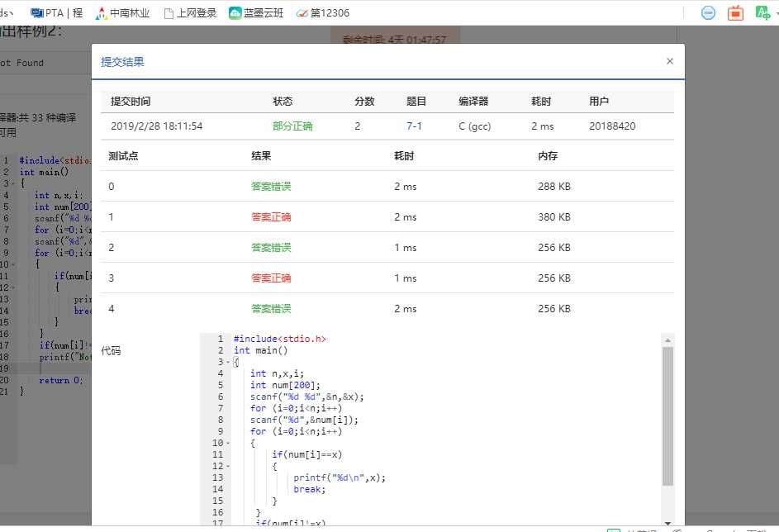Image resolution: width=779 pixels, height=532 pixels.
Task: Click test point 1 result 答案正确
Action: pyautogui.click(x=271, y=217)
